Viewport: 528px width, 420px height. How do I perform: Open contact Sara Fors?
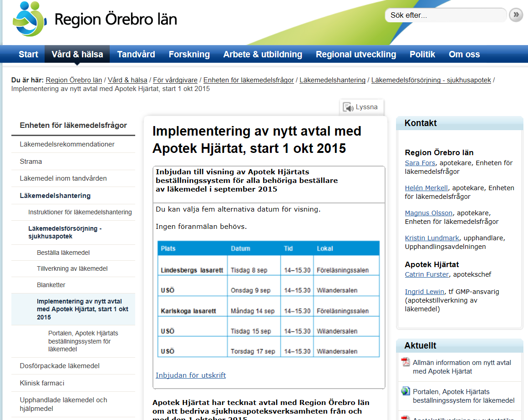click(420, 163)
